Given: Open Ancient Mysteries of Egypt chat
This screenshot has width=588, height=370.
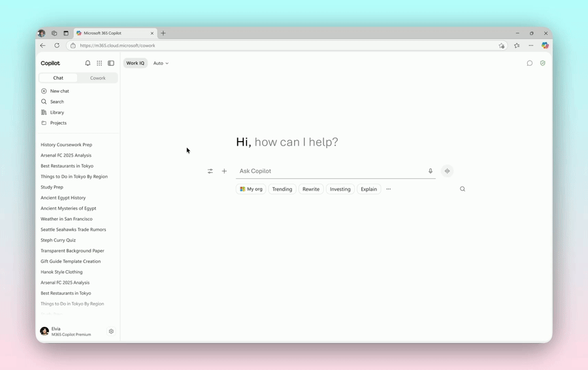Looking at the screenshot, I should coord(68,208).
